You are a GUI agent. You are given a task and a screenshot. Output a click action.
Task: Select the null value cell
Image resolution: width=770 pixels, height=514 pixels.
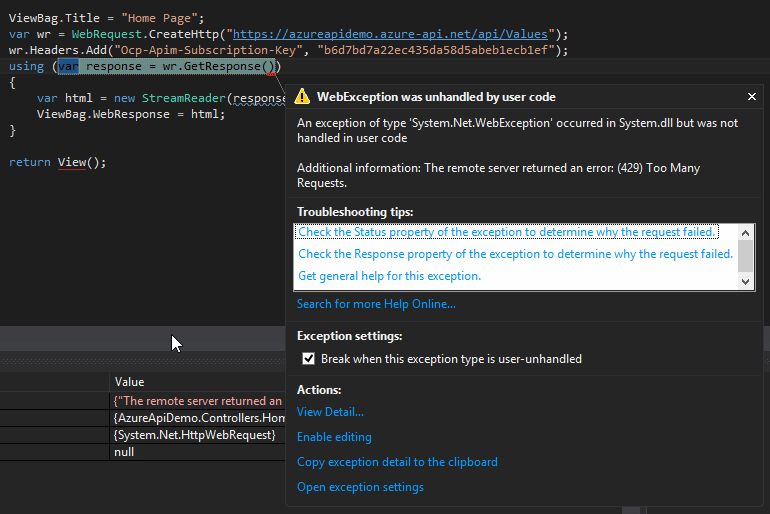click(x=197, y=452)
